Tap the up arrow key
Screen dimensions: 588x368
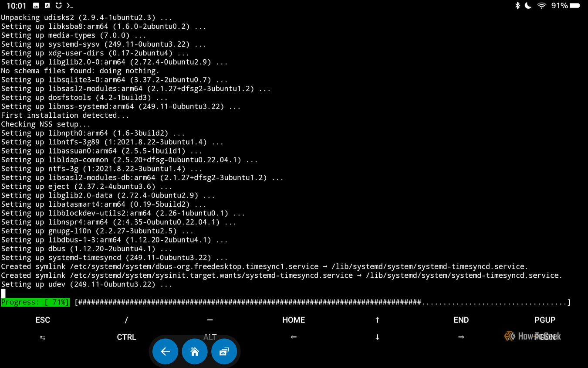(x=377, y=320)
